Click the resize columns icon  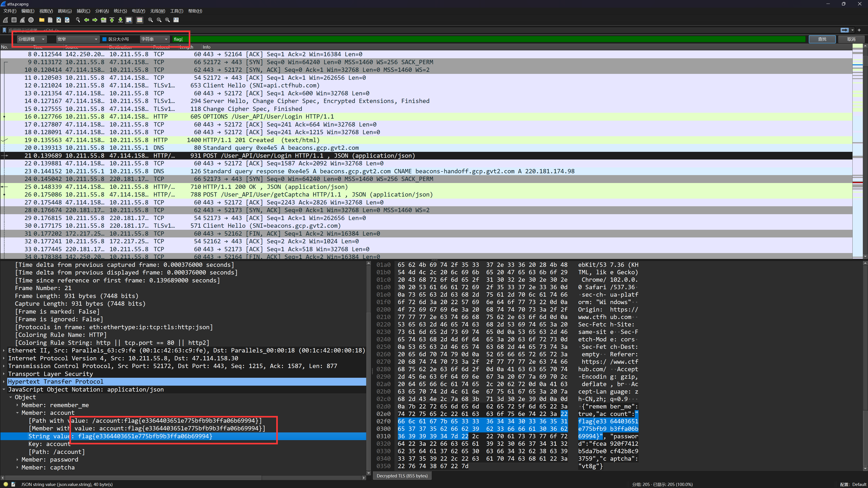(176, 20)
